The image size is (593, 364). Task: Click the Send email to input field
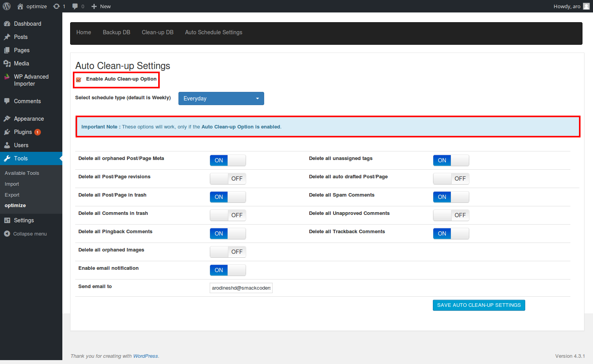click(x=241, y=288)
